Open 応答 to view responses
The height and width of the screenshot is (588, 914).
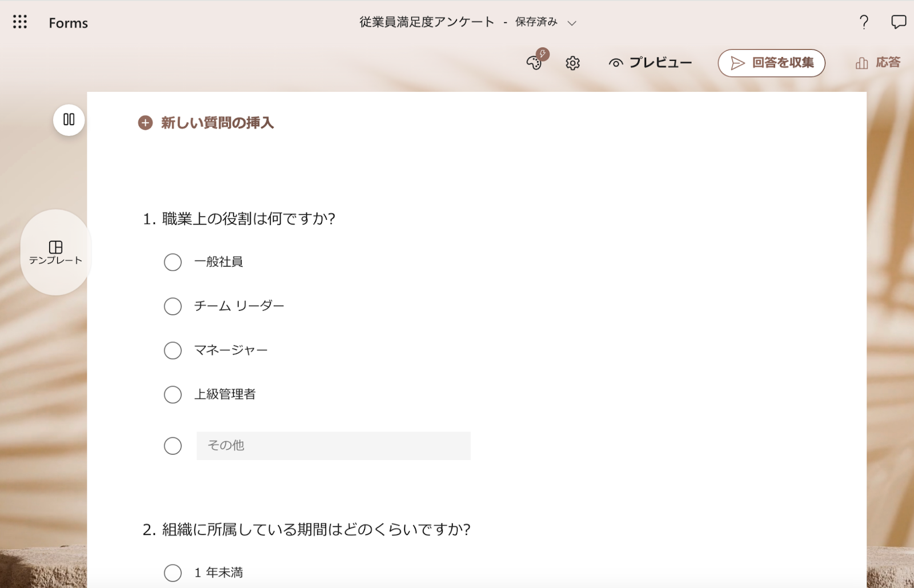point(879,63)
